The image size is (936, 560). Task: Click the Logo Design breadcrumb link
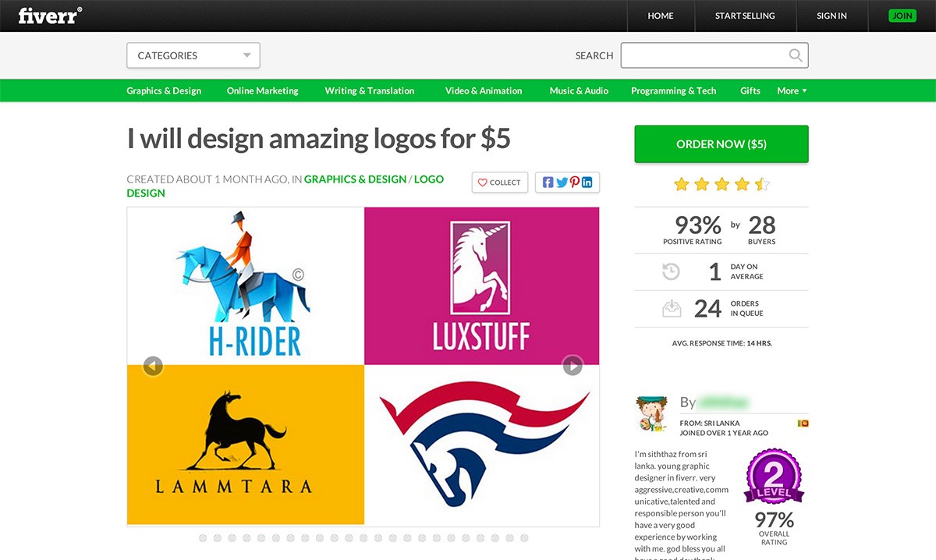(428, 179)
